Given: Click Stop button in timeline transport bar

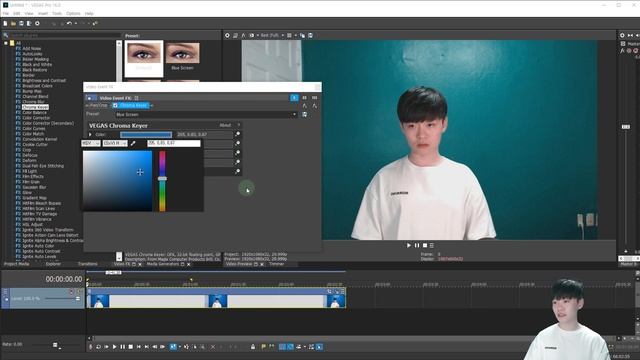Looking at the screenshot, I should click(x=131, y=347).
